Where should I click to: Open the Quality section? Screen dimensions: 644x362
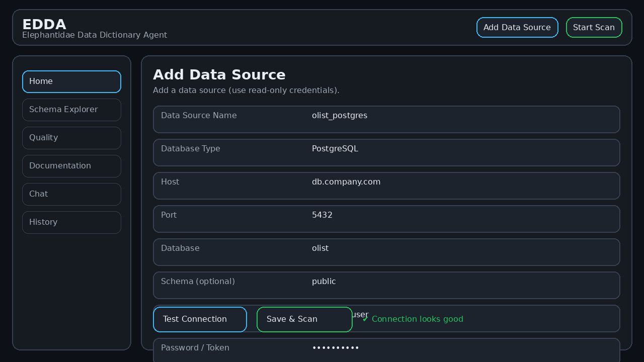click(71, 138)
